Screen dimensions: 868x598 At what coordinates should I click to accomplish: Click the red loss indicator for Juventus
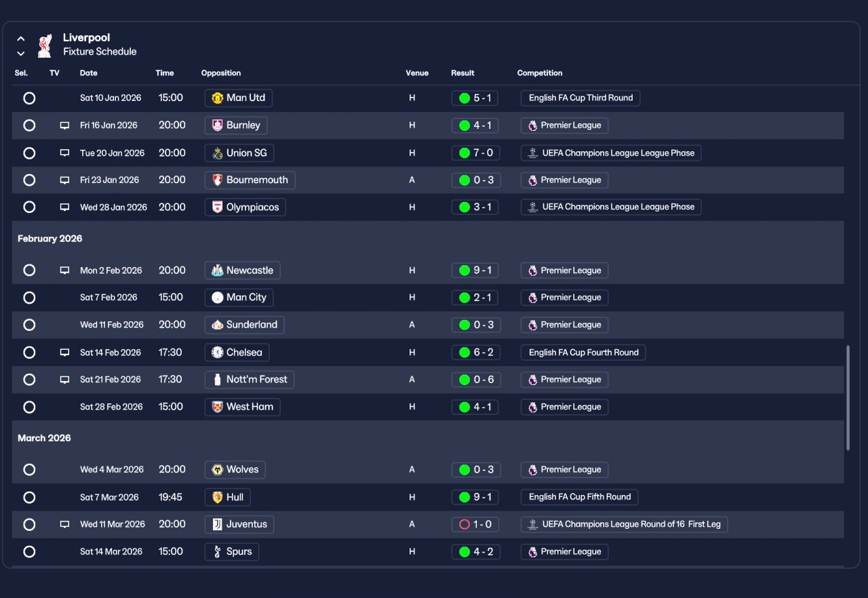(x=465, y=524)
